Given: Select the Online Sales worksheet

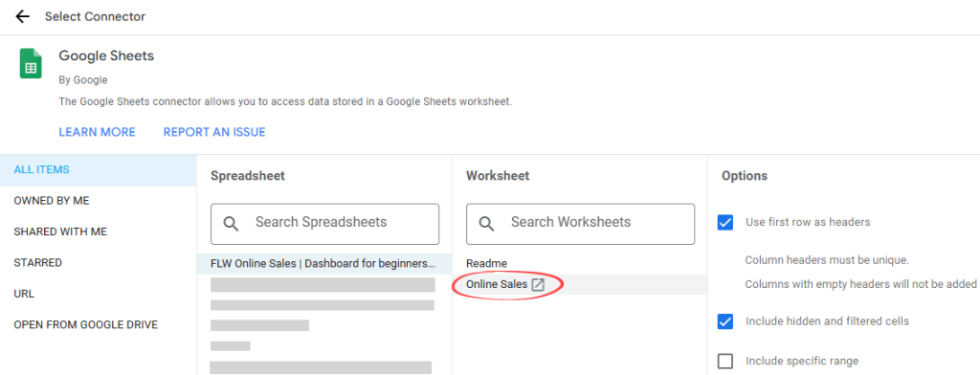Looking at the screenshot, I should point(580,284).
